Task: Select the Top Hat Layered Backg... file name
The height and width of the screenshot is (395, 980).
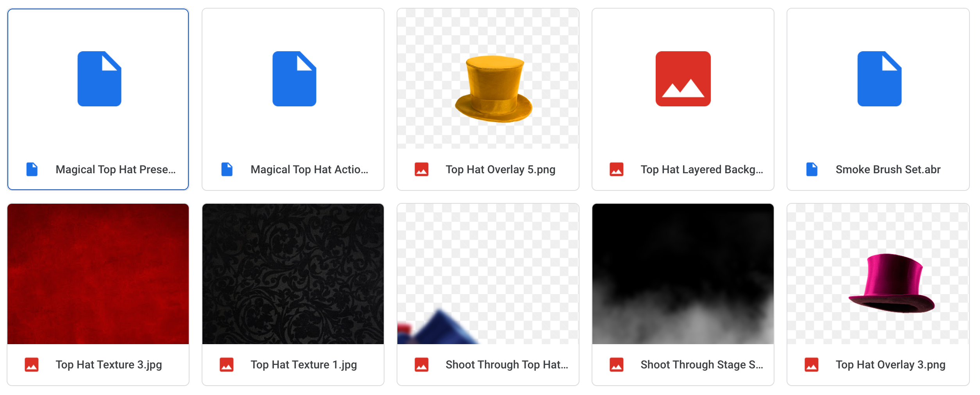Action: (x=702, y=169)
